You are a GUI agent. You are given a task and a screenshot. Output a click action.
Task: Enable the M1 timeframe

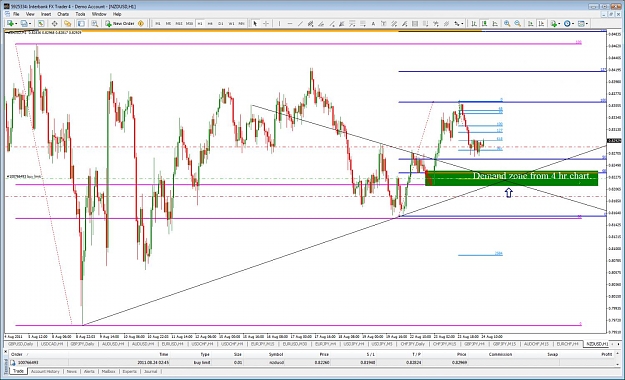pyautogui.click(x=158, y=24)
